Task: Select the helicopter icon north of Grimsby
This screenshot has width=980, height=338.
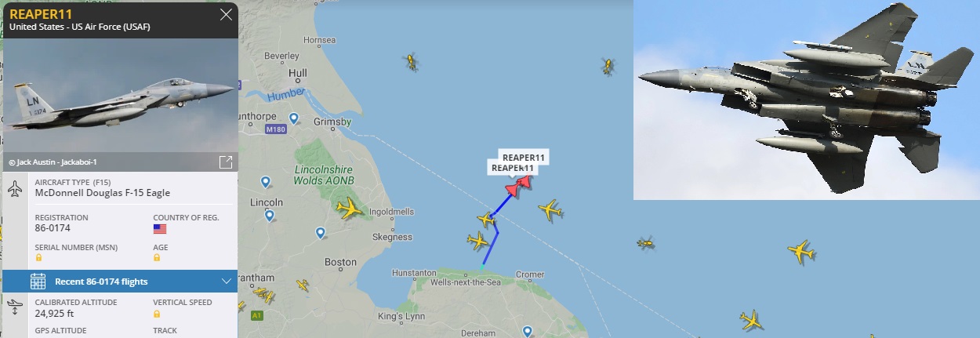Action: [410, 61]
